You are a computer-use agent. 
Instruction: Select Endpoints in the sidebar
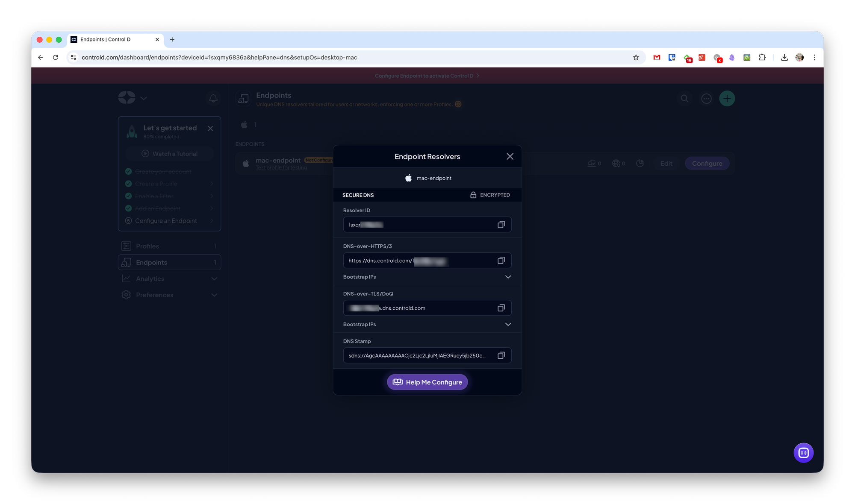coord(152,262)
